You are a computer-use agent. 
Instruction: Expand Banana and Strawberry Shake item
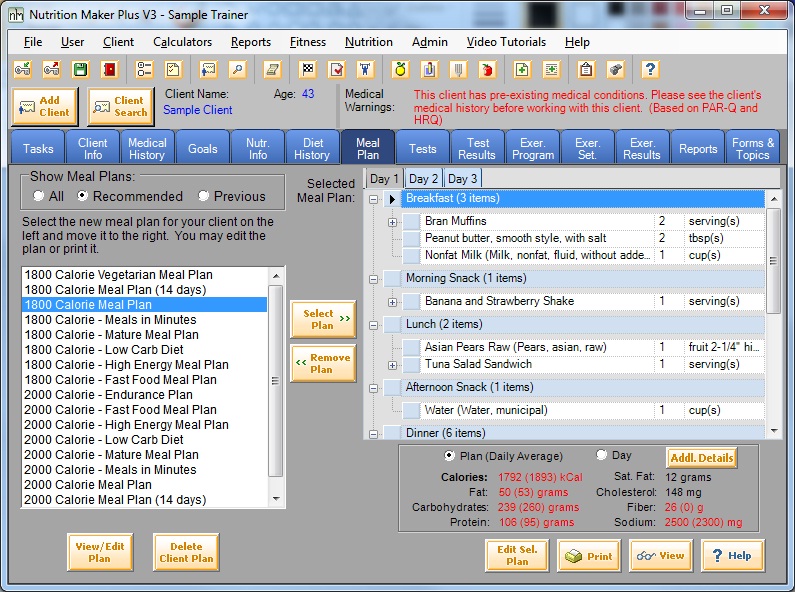(392, 302)
